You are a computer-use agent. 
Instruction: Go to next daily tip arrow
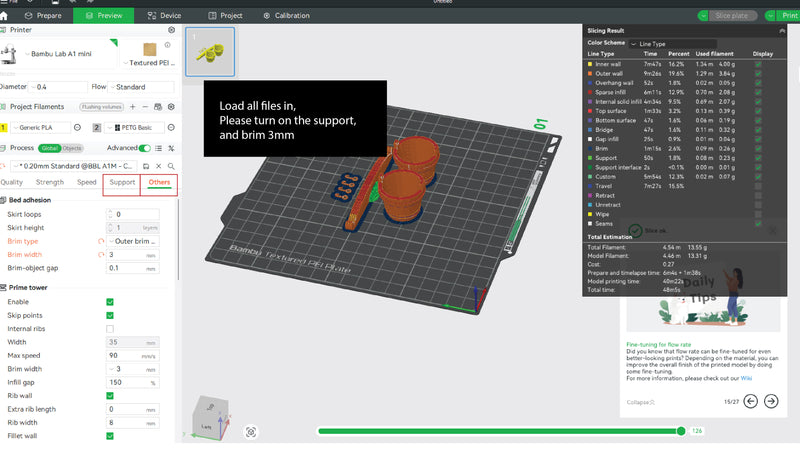(771, 401)
